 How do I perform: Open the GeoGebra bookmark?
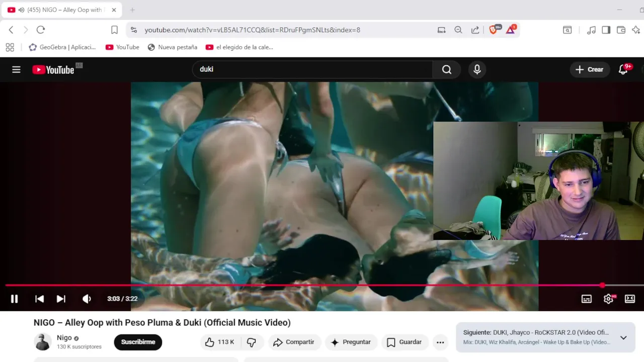pyautogui.click(x=62, y=47)
